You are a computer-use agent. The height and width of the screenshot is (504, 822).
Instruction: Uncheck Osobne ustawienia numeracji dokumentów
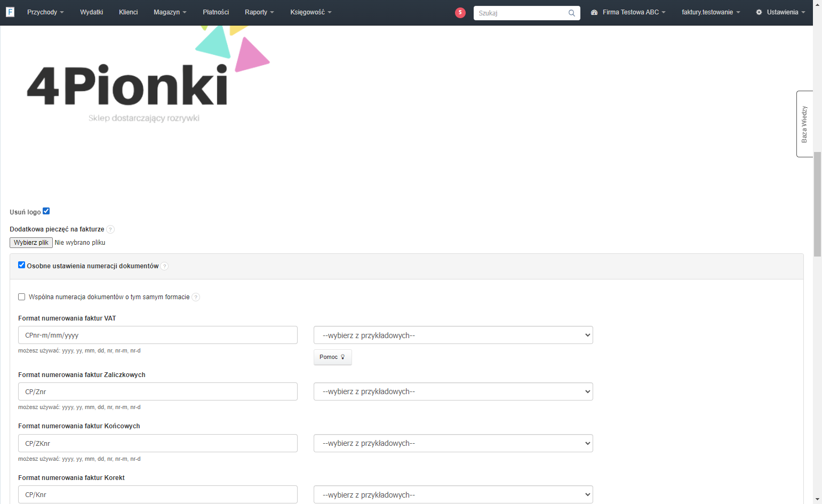[x=22, y=265]
